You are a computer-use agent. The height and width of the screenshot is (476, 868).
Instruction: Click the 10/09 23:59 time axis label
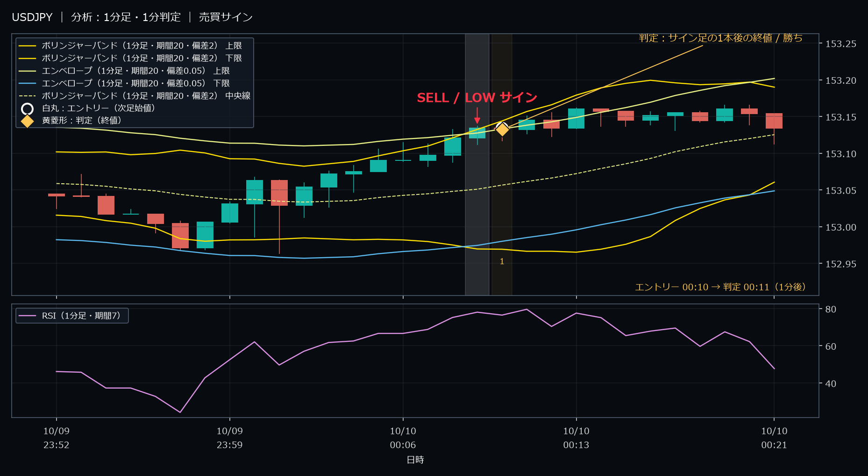pos(230,438)
